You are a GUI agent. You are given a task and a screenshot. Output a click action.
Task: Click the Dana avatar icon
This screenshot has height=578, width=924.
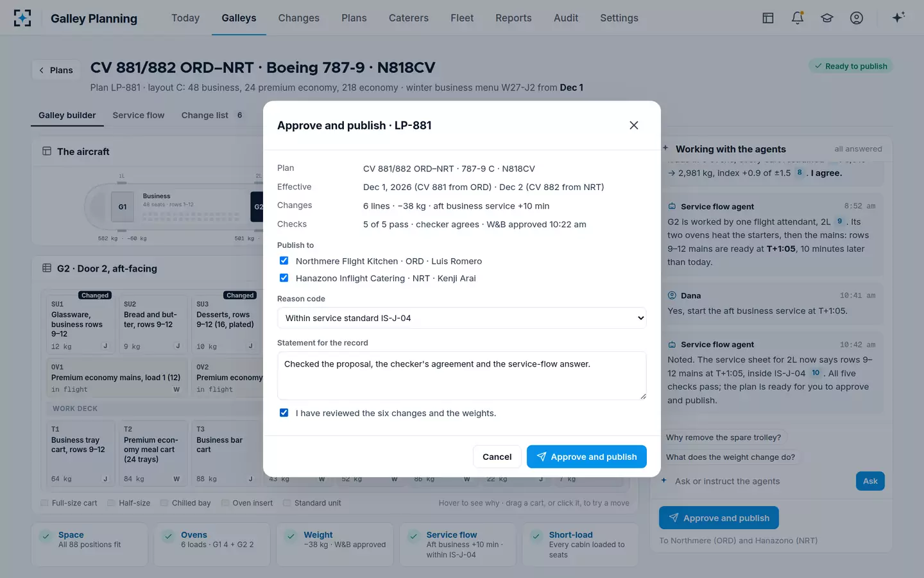[672, 295]
